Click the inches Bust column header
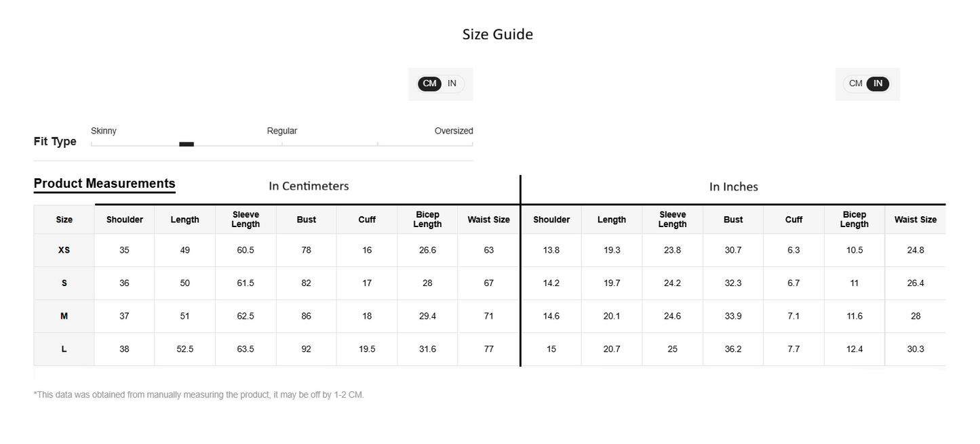Image resolution: width=980 pixels, height=444 pixels. point(733,220)
